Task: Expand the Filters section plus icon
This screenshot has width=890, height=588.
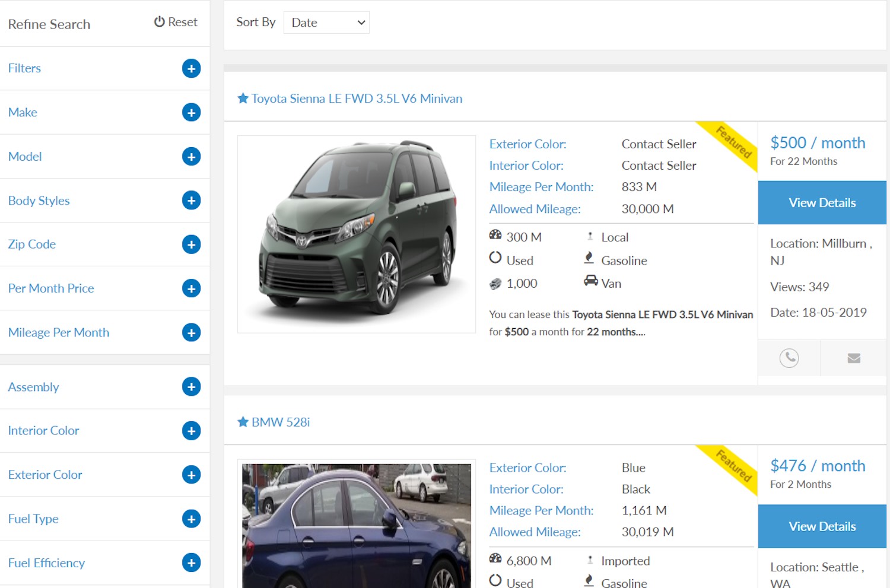Action: (x=191, y=68)
